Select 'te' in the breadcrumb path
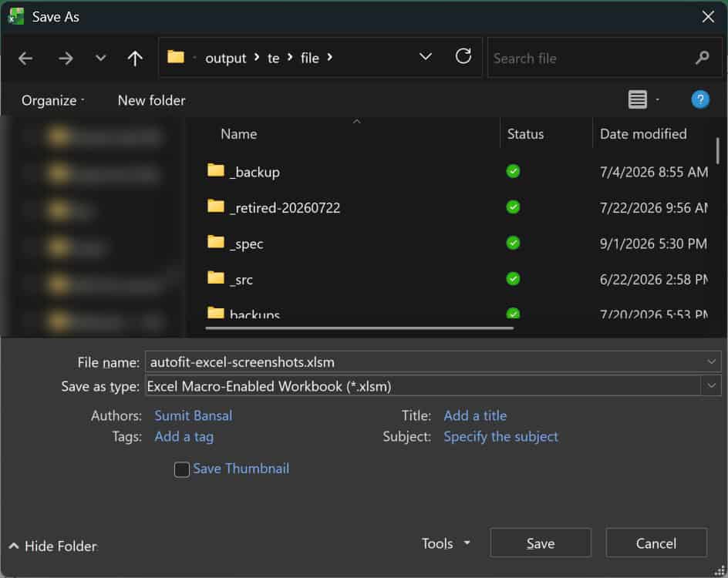 (x=274, y=59)
